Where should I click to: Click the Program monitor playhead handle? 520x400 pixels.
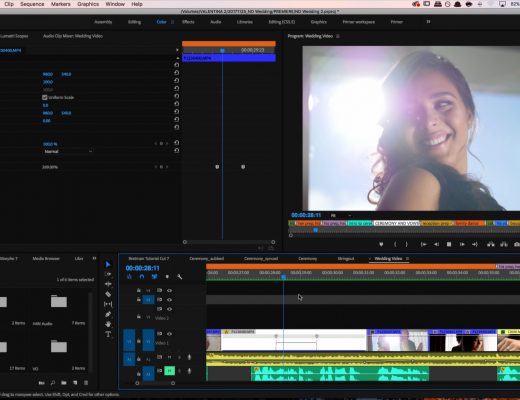click(315, 230)
